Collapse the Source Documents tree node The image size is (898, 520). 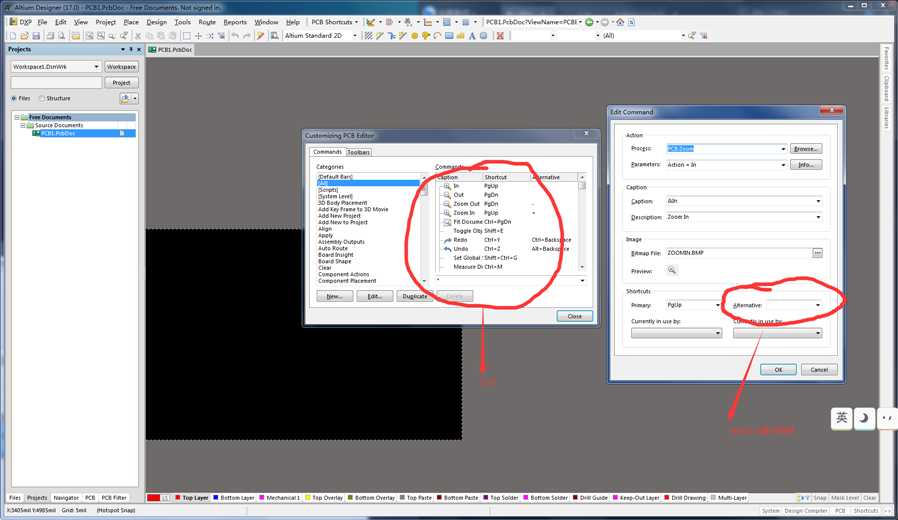(x=23, y=125)
